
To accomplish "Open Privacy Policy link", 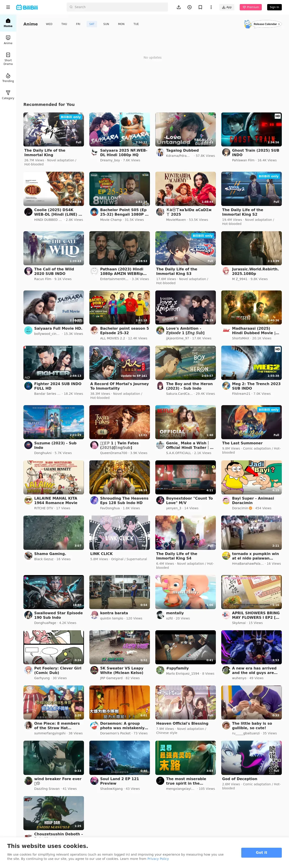I will 158,859.
